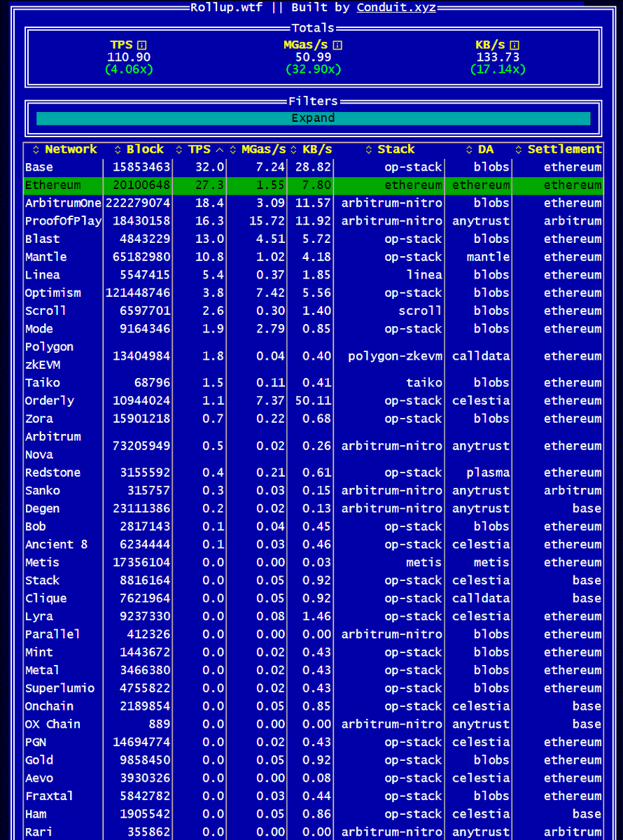Click the Metis network name
Viewport: 623px width, 840px height.
[42, 562]
